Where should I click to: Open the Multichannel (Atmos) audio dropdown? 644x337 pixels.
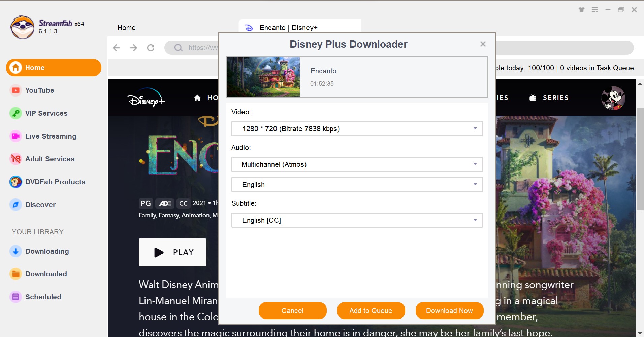357,164
